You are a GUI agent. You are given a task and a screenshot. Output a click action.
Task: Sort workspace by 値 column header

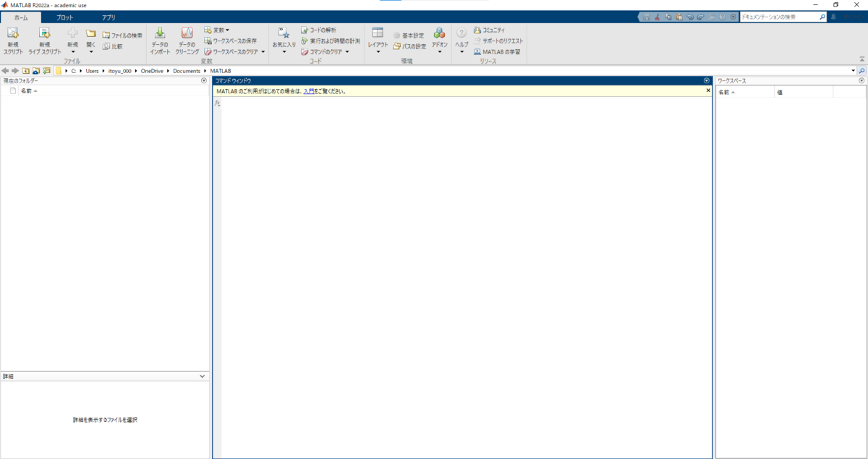(804, 92)
